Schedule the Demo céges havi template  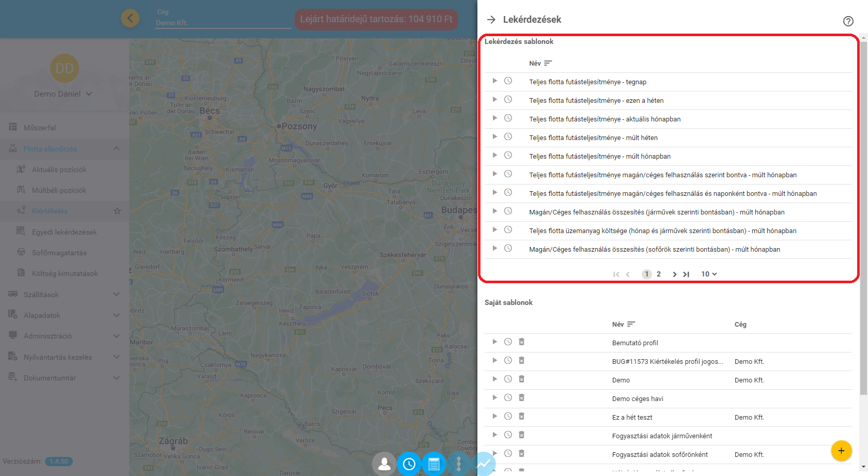click(508, 398)
